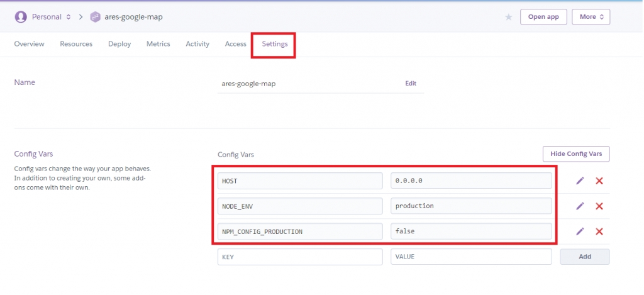Focus the empty VALUE input field
Image resolution: width=644 pixels, height=295 pixels.
click(472, 257)
